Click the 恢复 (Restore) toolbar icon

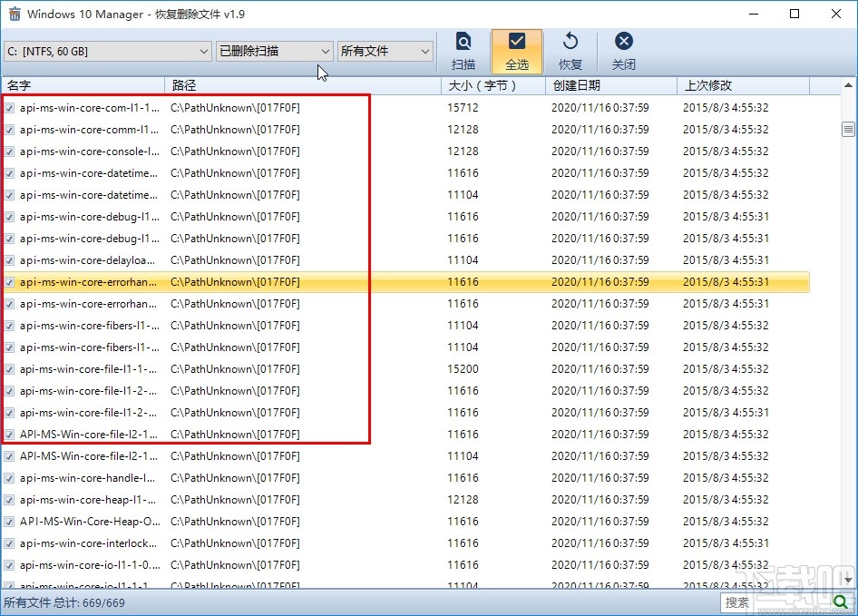[x=570, y=51]
